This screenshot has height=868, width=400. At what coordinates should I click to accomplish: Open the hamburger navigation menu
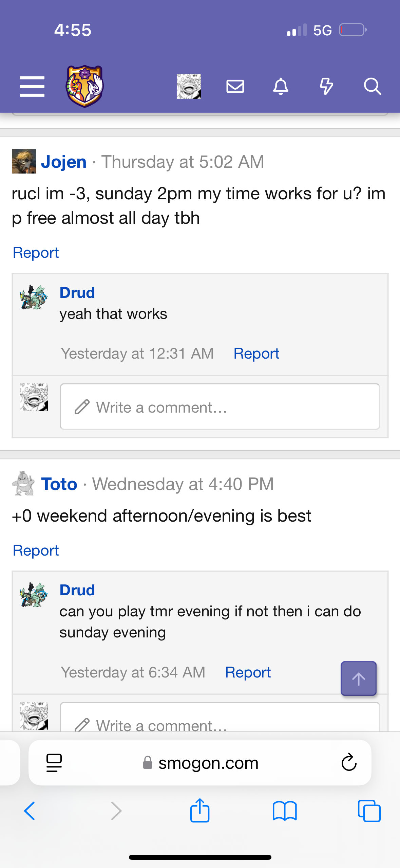point(32,86)
